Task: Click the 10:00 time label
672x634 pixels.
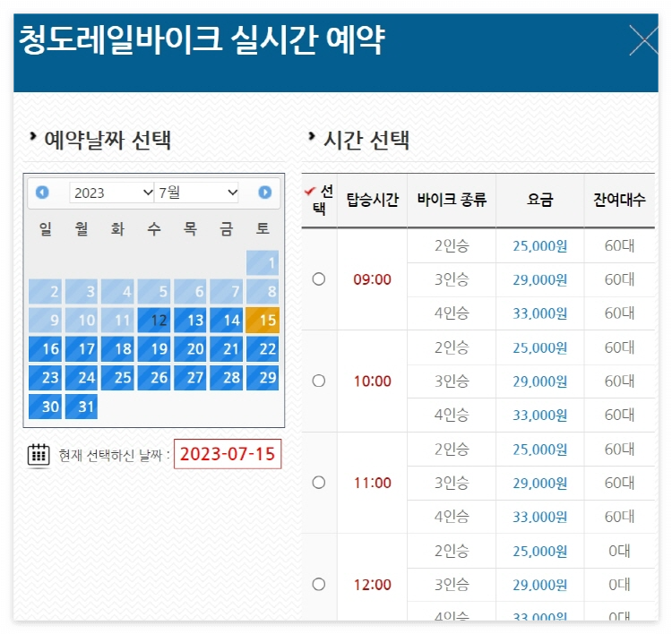Action: [373, 381]
